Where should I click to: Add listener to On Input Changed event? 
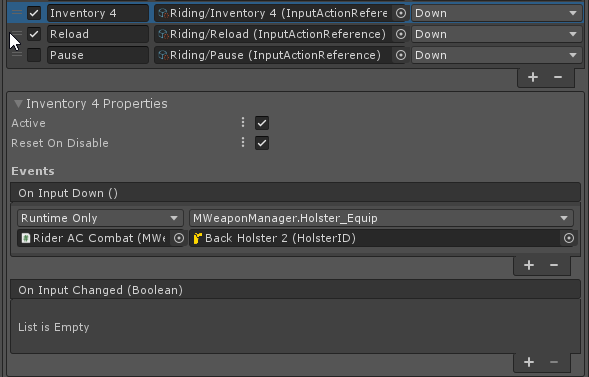(529, 362)
